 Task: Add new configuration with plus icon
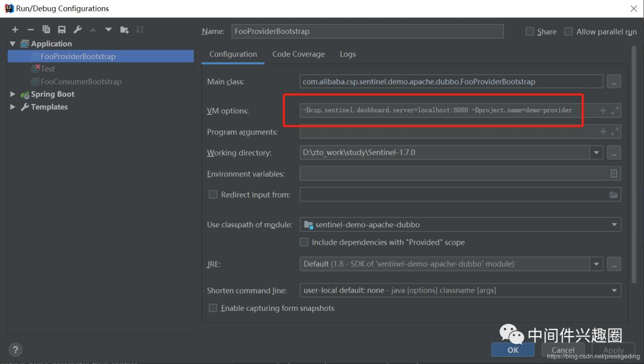[15, 30]
